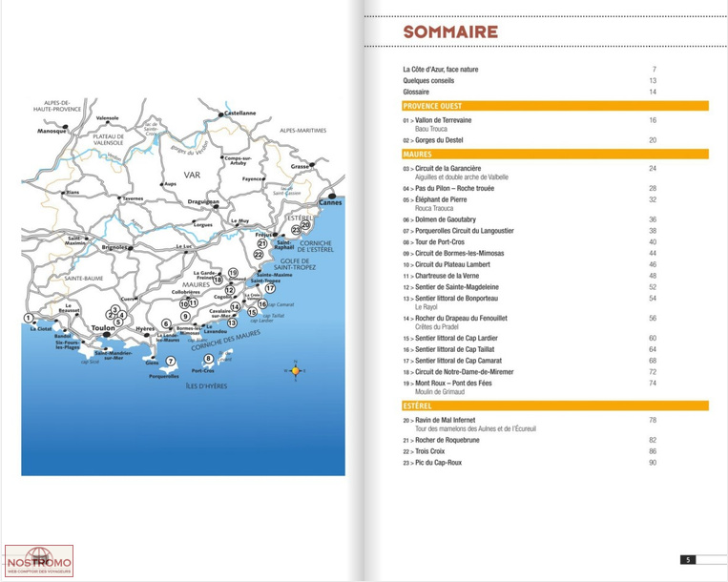Click the Castellanne label on the map
This screenshot has height=582, width=728.
pos(240,114)
